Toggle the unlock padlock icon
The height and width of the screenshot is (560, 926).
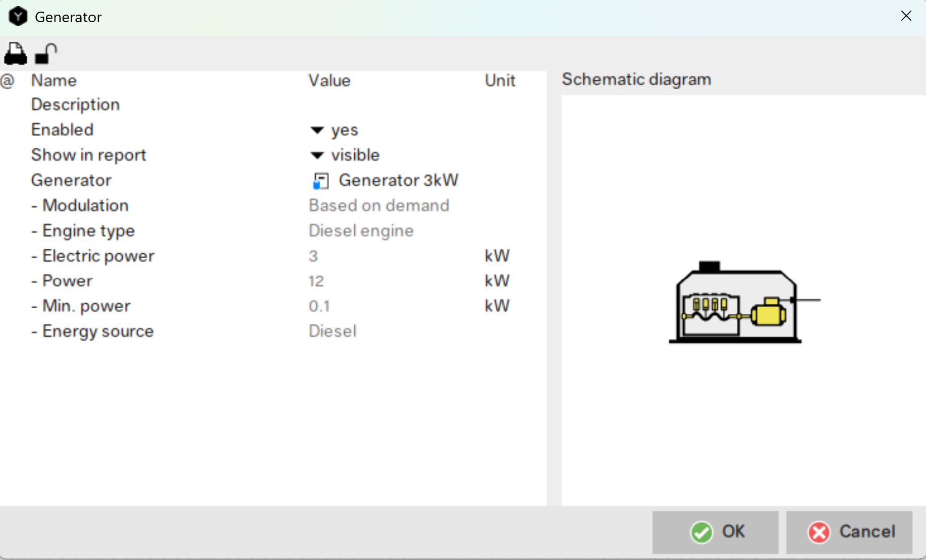(x=46, y=53)
